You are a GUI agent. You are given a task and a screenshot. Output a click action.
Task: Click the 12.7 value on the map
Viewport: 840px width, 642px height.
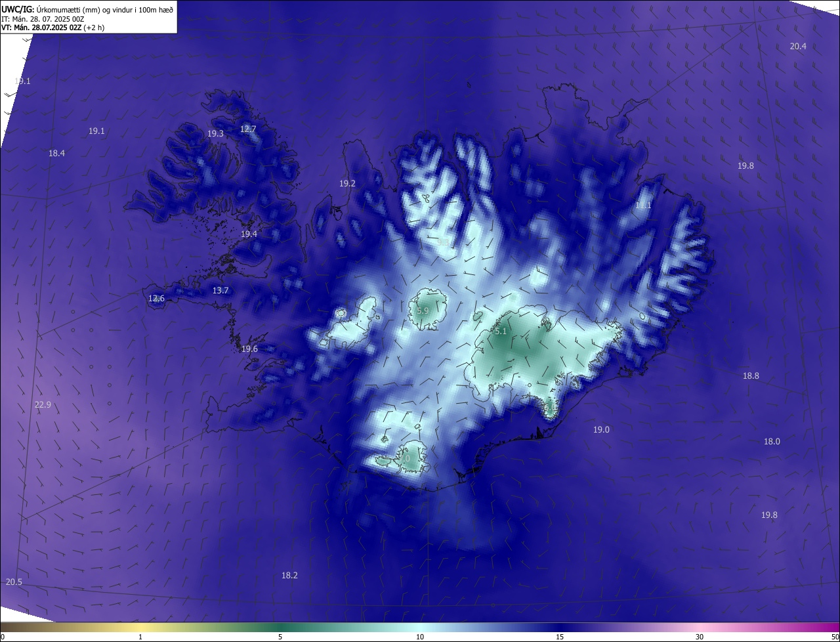point(248,129)
